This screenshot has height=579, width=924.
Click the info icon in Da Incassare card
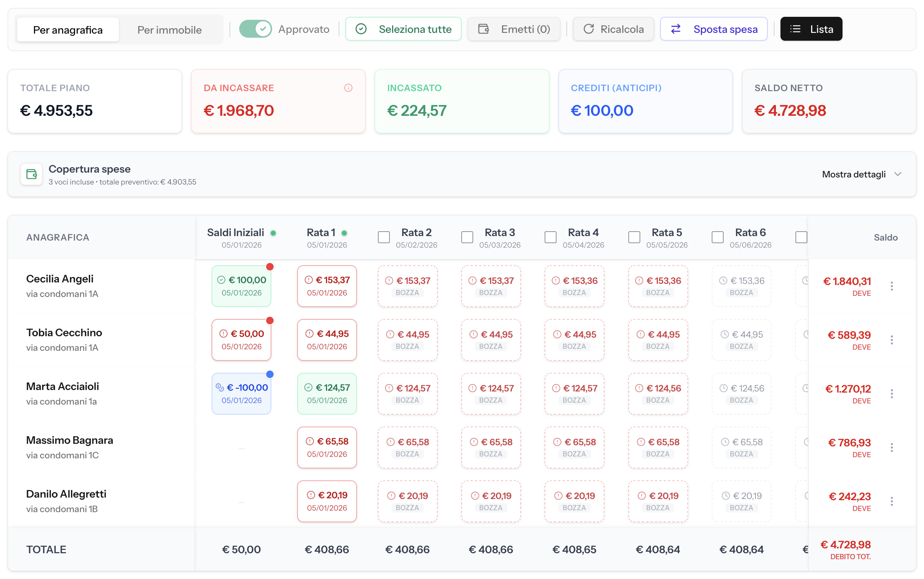(348, 88)
